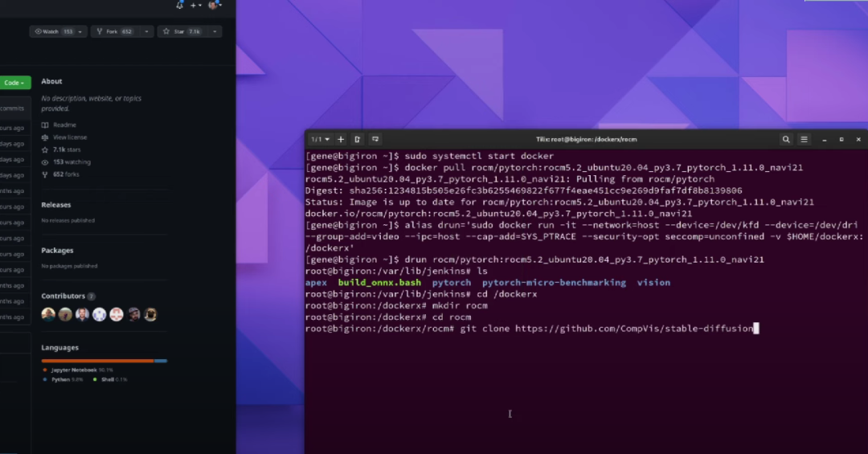Click the terminal block cursor after stable-diffusion
The width and height of the screenshot is (868, 454).
pyautogui.click(x=756, y=329)
